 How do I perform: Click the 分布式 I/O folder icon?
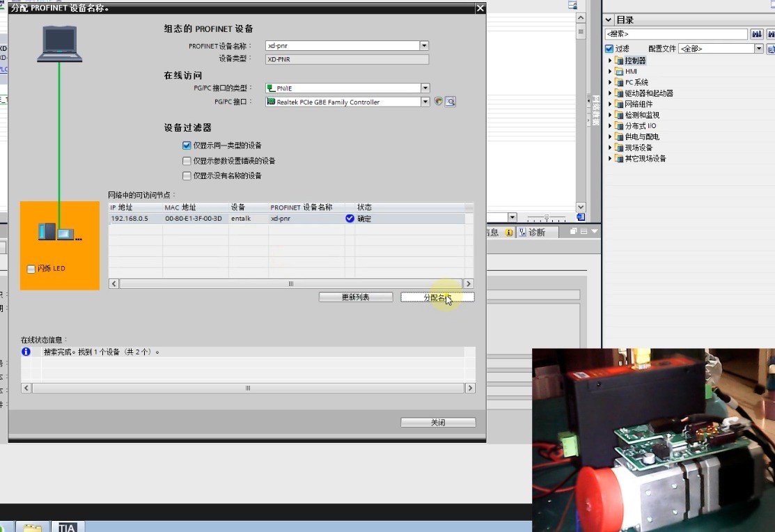619,125
